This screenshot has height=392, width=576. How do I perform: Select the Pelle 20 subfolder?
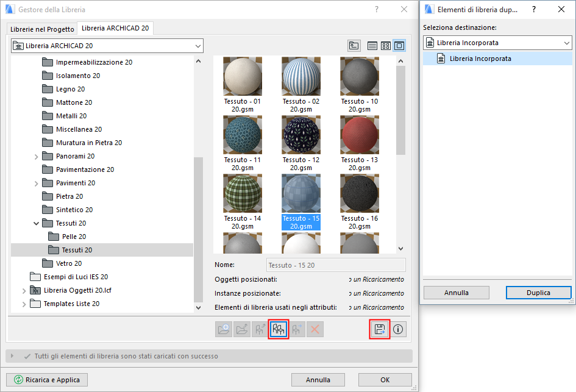click(x=67, y=237)
